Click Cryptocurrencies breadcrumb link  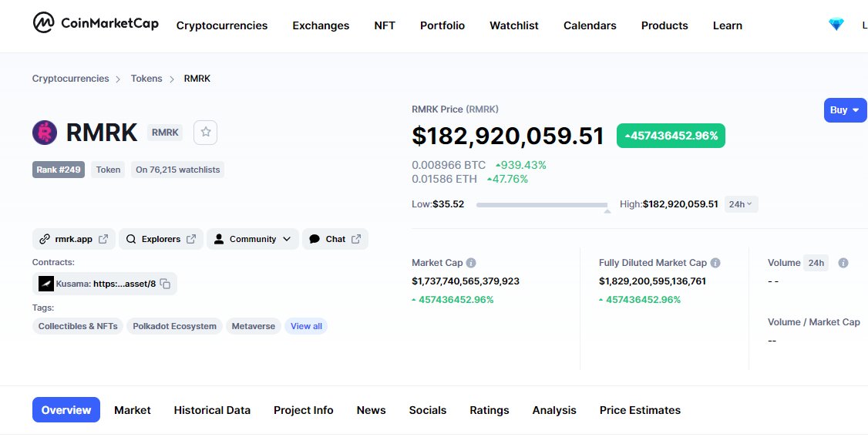(x=70, y=79)
